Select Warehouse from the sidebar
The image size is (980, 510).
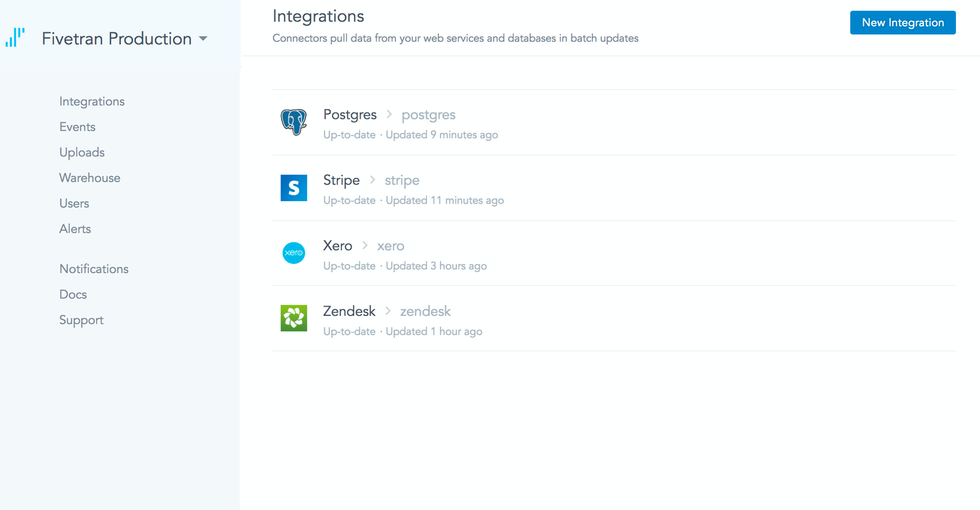(x=90, y=178)
